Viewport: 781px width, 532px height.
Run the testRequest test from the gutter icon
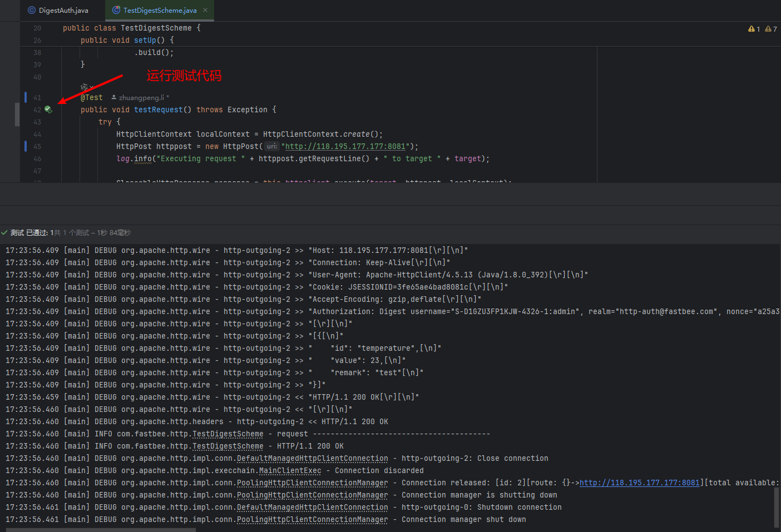[x=48, y=110]
